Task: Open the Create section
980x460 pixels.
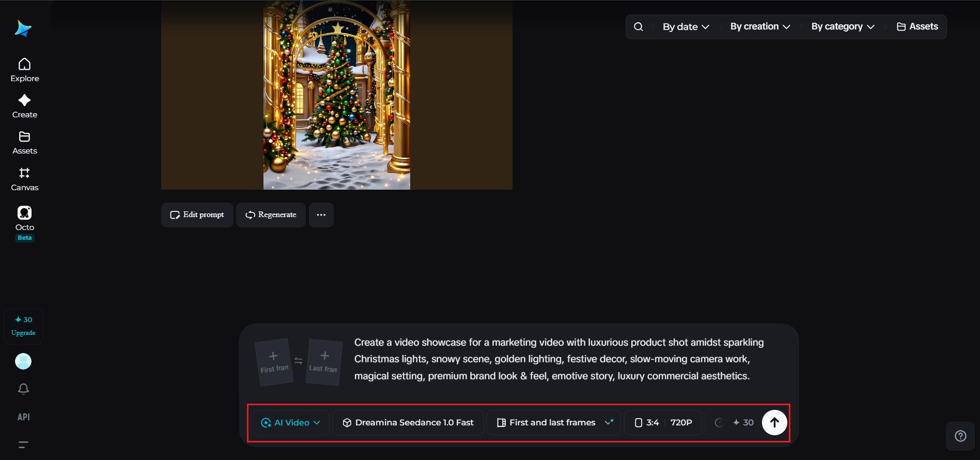Action: [24, 106]
